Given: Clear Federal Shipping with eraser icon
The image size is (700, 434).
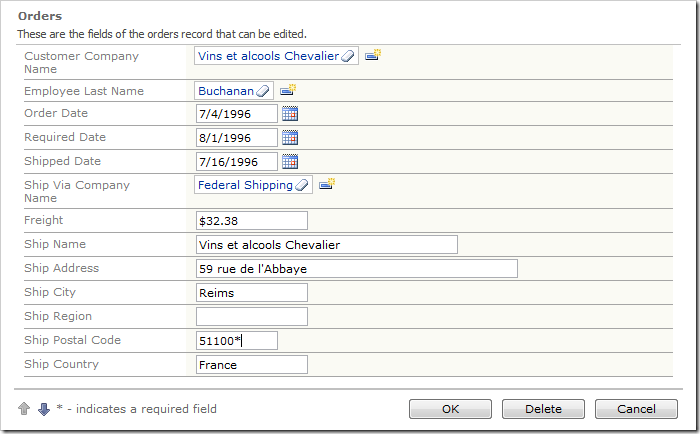Looking at the screenshot, I should click(302, 185).
